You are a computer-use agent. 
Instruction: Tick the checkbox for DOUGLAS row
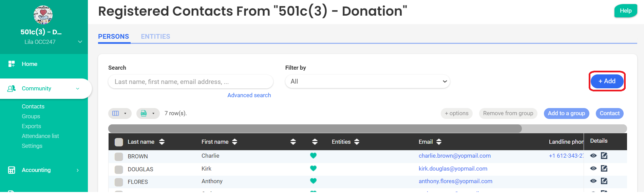pos(119,169)
